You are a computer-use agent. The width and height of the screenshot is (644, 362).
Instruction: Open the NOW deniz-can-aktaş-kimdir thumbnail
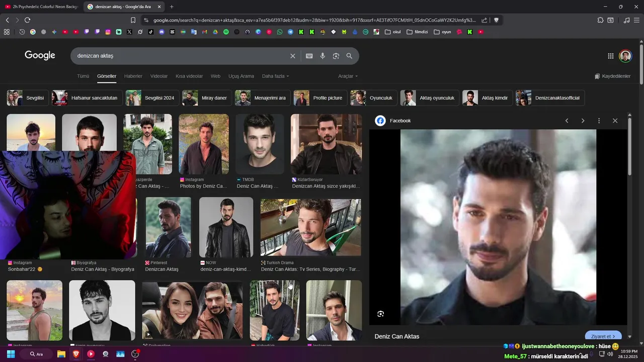(x=226, y=227)
